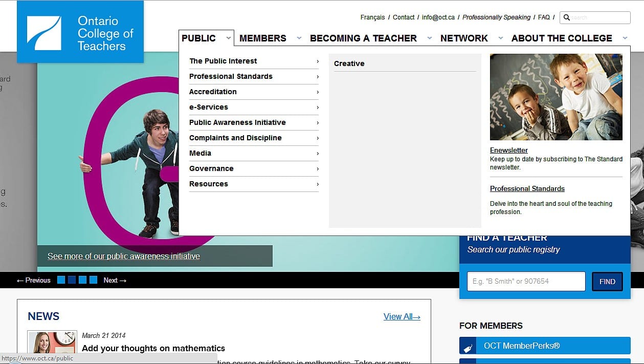
Task: Expand the BECOMING A TEACHER arrow
Action: 430,38
